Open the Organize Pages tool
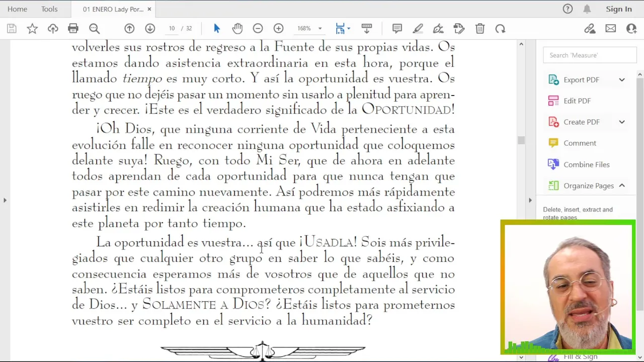The height and width of the screenshot is (362, 644). point(589,186)
